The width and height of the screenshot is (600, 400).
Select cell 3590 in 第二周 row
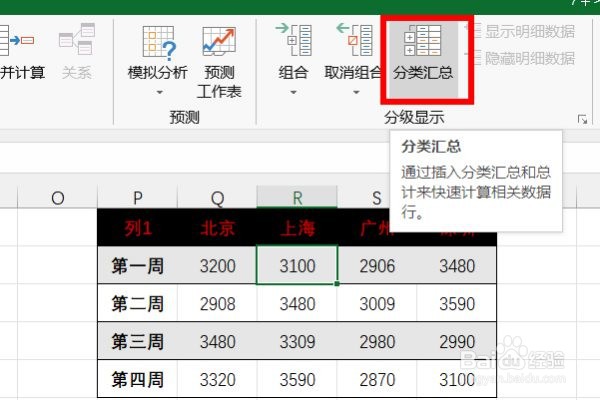pyautogui.click(x=457, y=303)
